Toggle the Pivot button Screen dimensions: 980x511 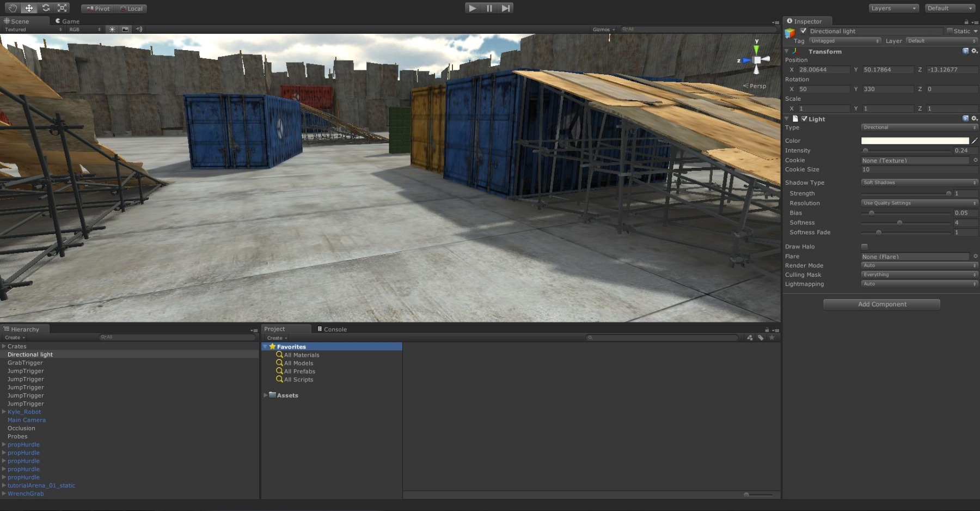(x=99, y=9)
